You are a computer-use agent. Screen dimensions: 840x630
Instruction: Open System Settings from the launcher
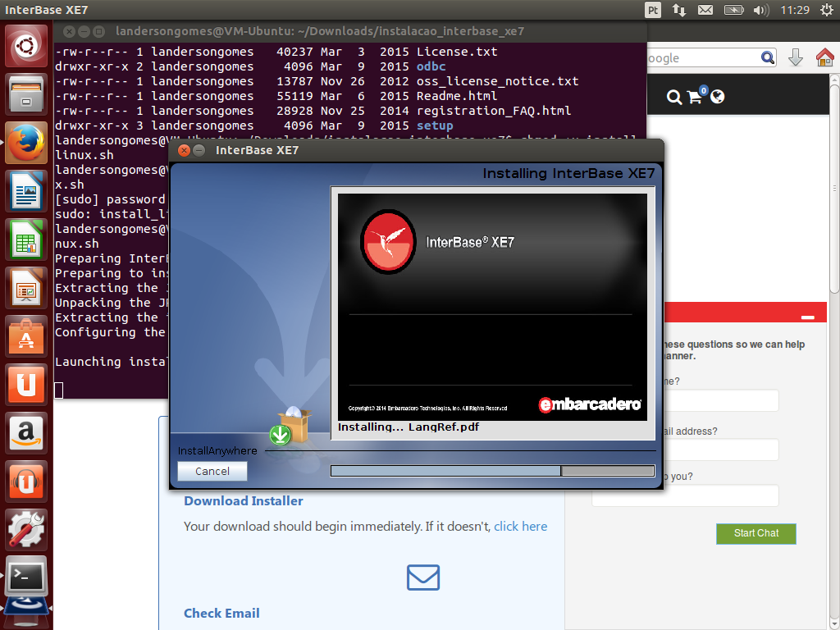(26, 529)
